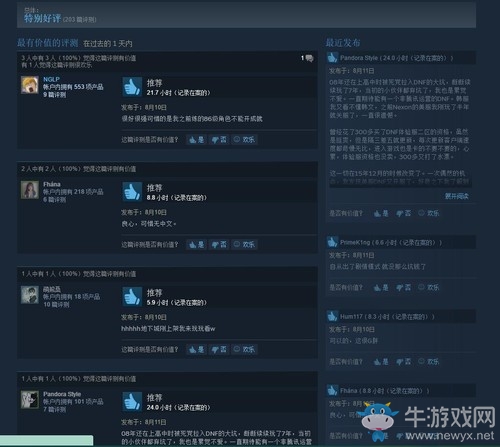
Task: Vote 是 (yes) on NGLP's review
Action: click(x=196, y=140)
